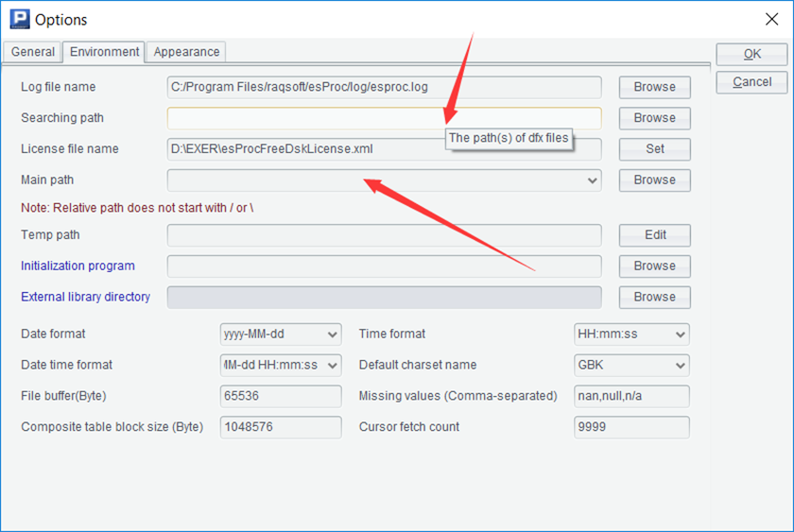Cancel the Options dialog
Image resolution: width=794 pixels, height=532 pixels.
[751, 82]
